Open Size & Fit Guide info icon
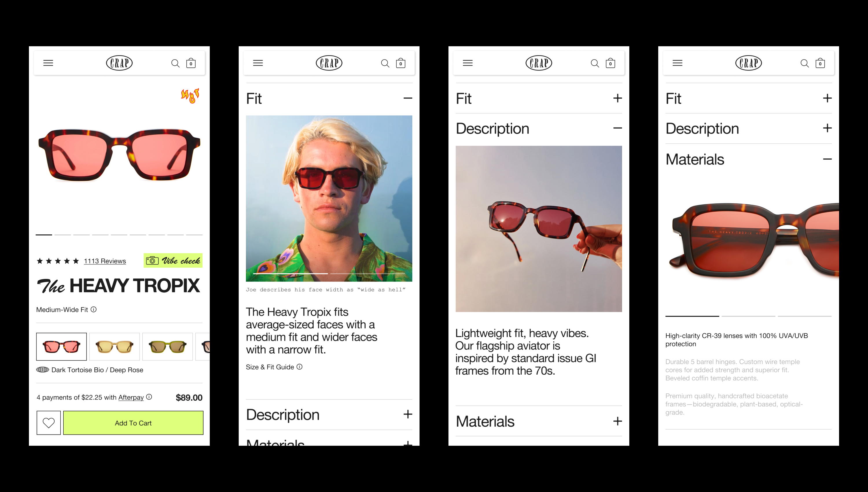The height and width of the screenshot is (492, 868). click(299, 367)
